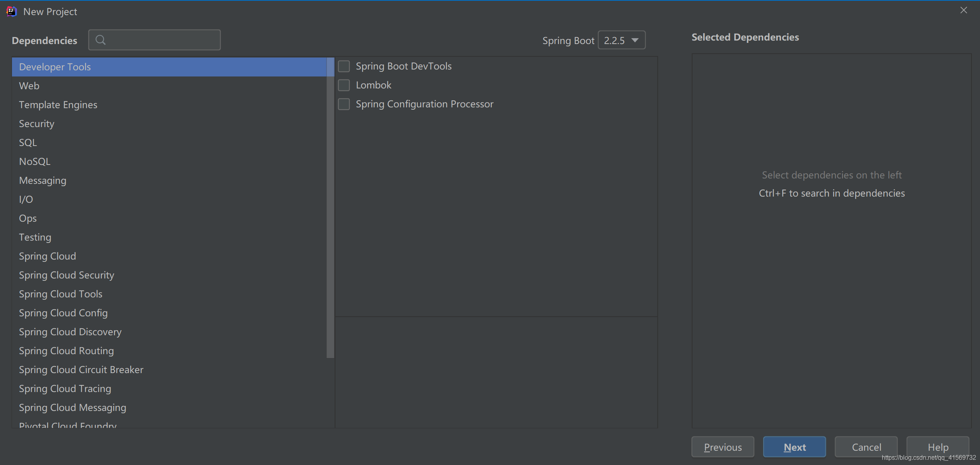Image resolution: width=980 pixels, height=465 pixels.
Task: Select the Template Engines category
Action: point(58,105)
